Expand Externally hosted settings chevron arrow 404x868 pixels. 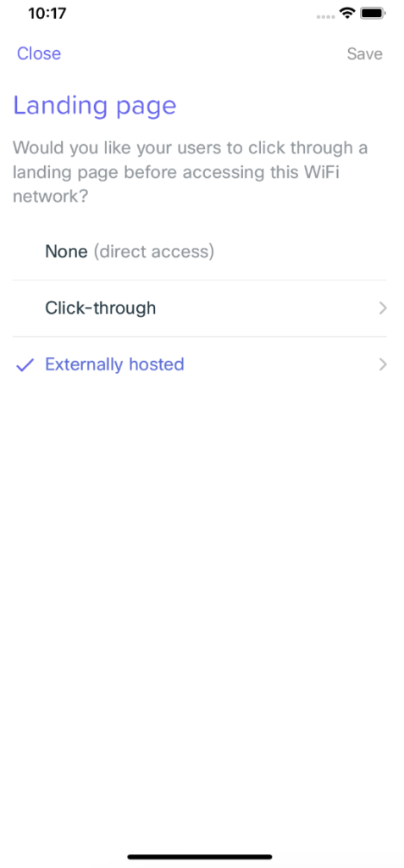383,364
